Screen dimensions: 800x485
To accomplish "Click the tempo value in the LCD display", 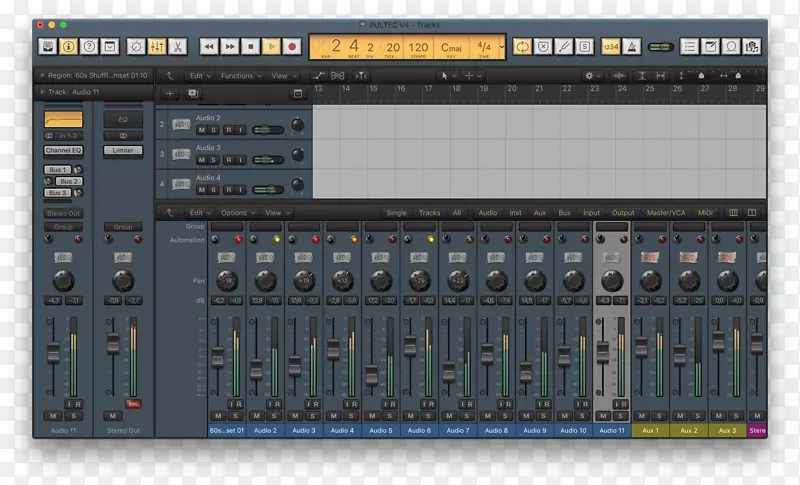I will click(419, 46).
